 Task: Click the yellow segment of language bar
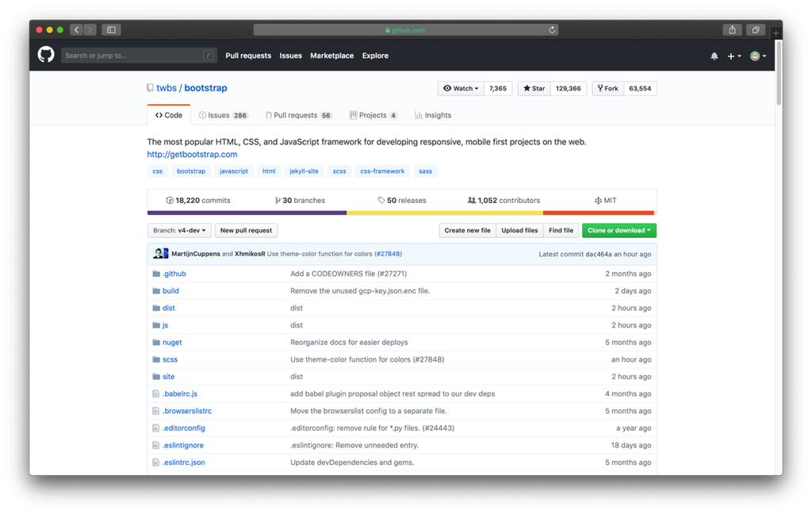pos(445,213)
